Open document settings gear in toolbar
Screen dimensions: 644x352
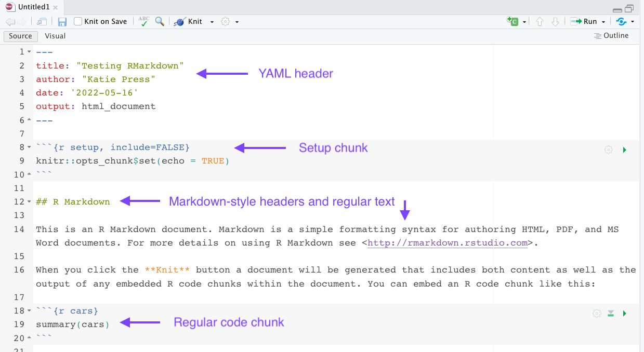pyautogui.click(x=226, y=22)
